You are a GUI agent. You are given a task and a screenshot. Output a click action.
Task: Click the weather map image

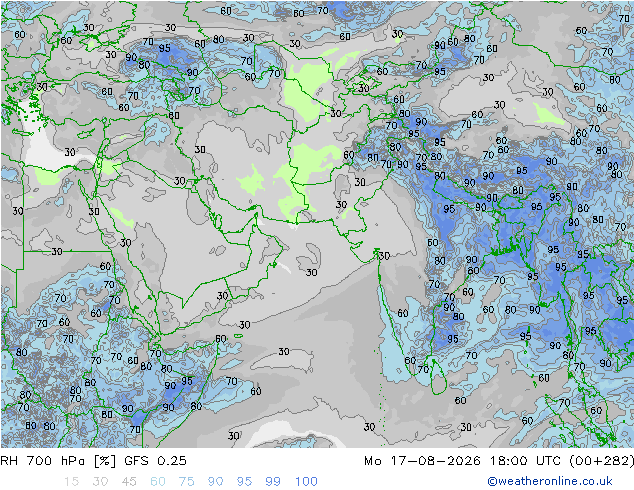pyautogui.click(x=317, y=224)
